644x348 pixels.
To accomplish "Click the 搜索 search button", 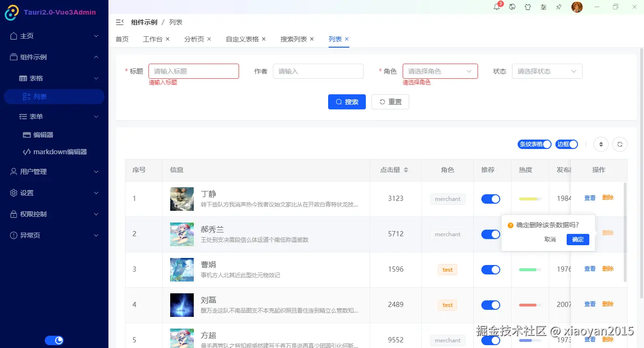I will click(347, 101).
